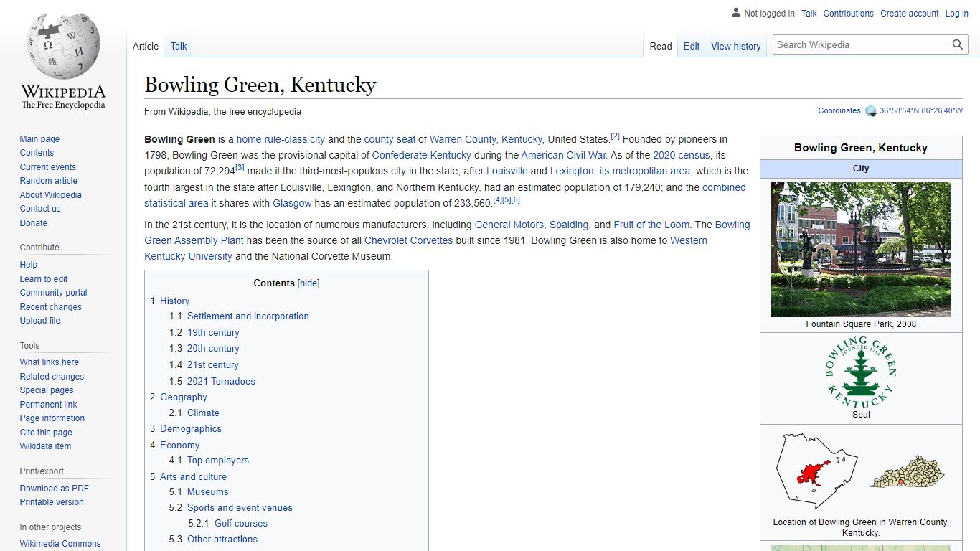Open the View history tab
980x551 pixels.
736,46
